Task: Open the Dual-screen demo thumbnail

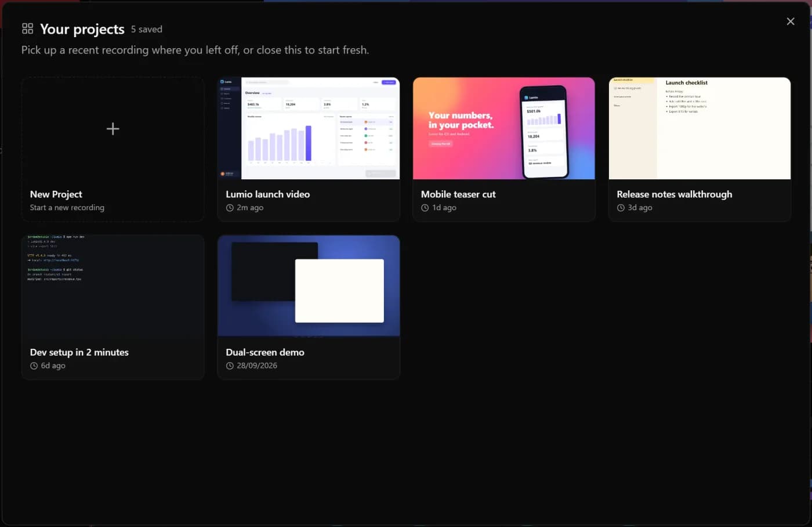Action: (x=309, y=286)
